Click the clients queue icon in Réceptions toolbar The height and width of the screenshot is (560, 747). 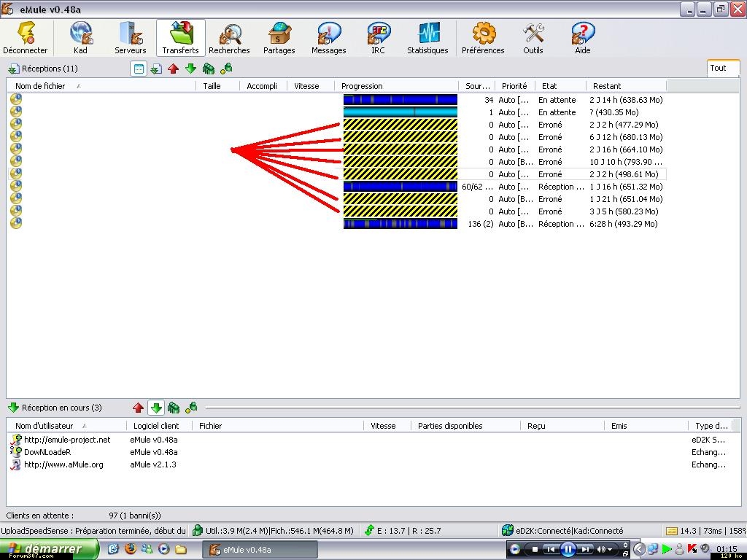click(209, 69)
